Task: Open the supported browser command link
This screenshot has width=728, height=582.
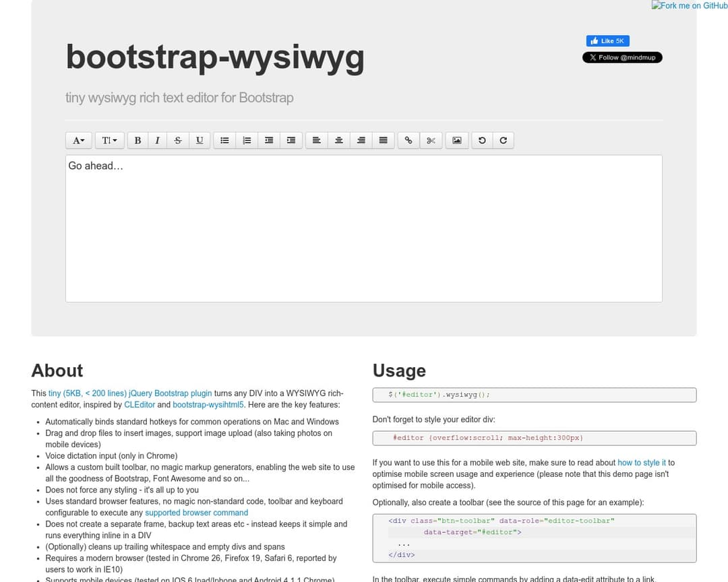Action: 196,513
